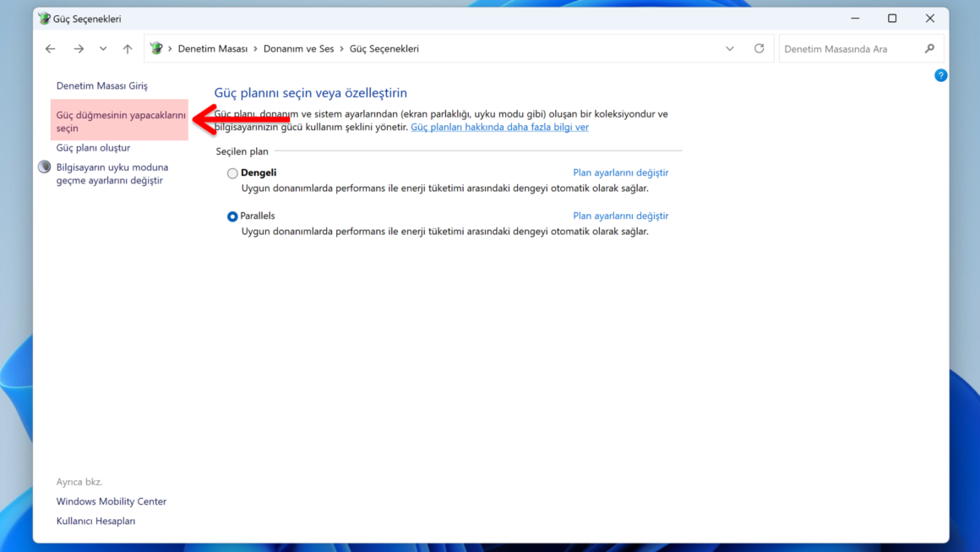Go back using the back arrow
Image resolution: width=980 pixels, height=552 pixels.
point(51,49)
